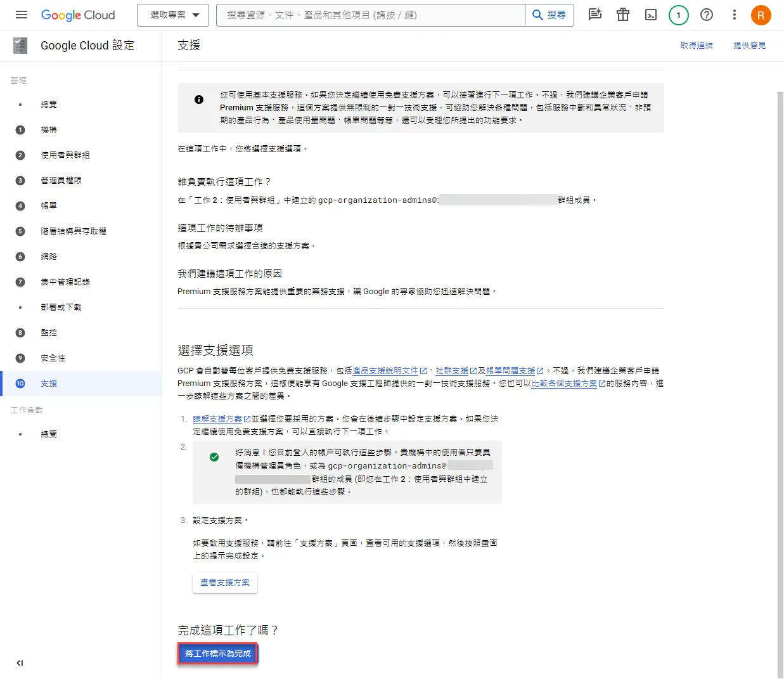Open the help question mark icon
This screenshot has width=784, height=679.
pos(707,15)
